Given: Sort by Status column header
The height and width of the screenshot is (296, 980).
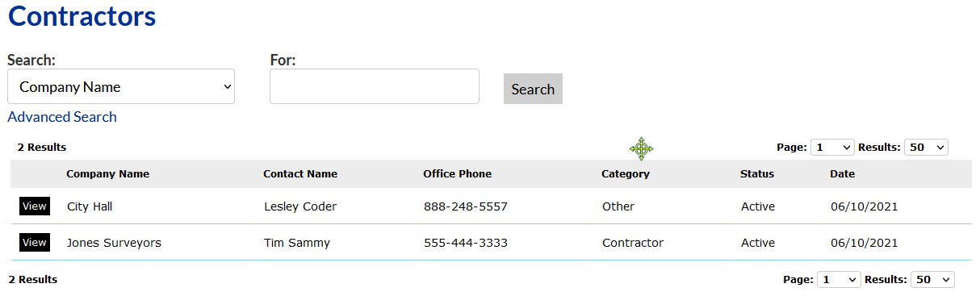Looking at the screenshot, I should 757,173.
